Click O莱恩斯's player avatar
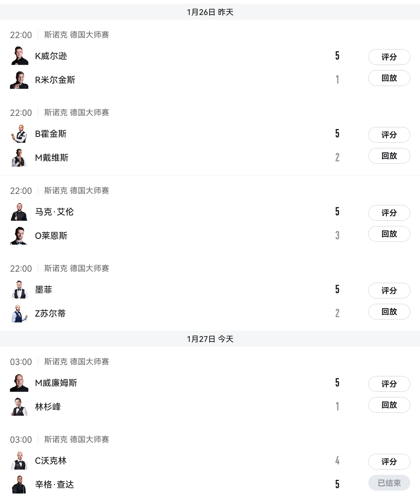This screenshot has width=420, height=504. [19, 236]
